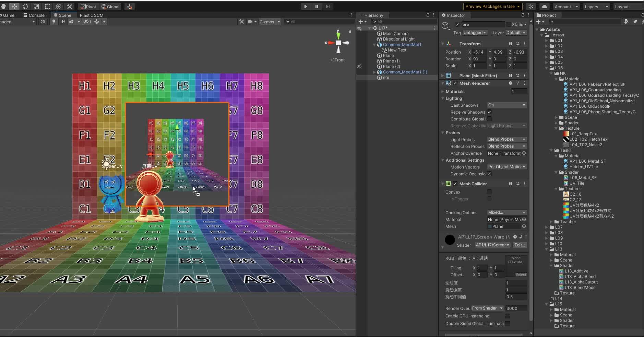The width and height of the screenshot is (644, 337).
Task: Expand Common_MeetMat1 (1) in Hierarchy
Action: pyautogui.click(x=374, y=72)
